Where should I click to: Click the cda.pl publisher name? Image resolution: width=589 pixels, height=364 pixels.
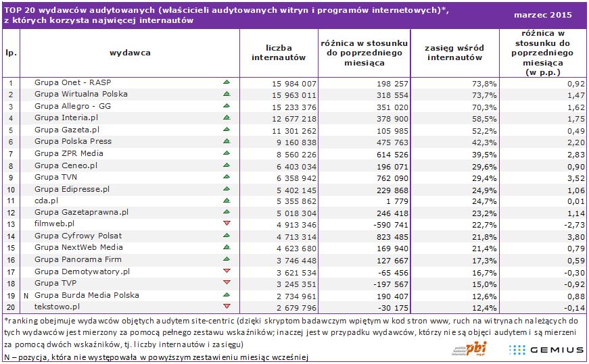pos(46,201)
